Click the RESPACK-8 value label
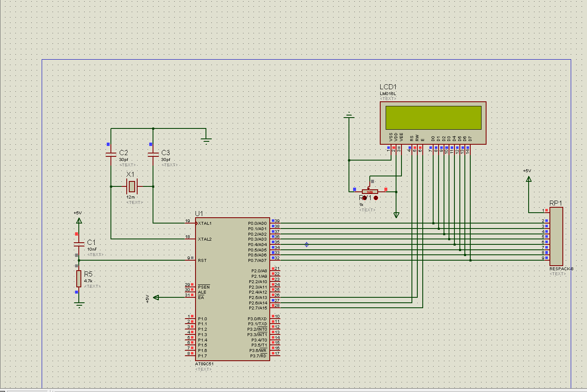Screen dimensions: 587x392 click(561, 269)
